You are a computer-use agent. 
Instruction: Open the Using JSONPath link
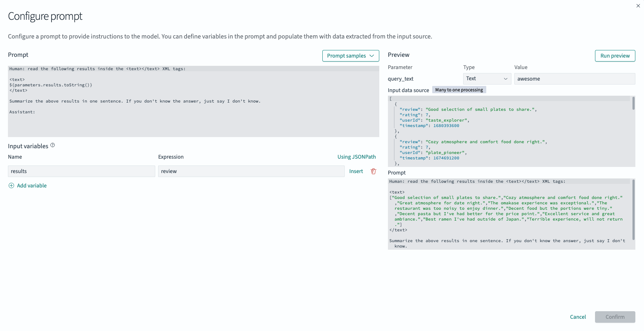pyautogui.click(x=357, y=157)
